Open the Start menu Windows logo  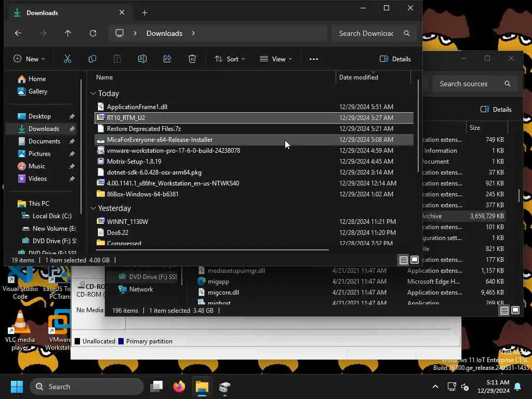click(17, 387)
